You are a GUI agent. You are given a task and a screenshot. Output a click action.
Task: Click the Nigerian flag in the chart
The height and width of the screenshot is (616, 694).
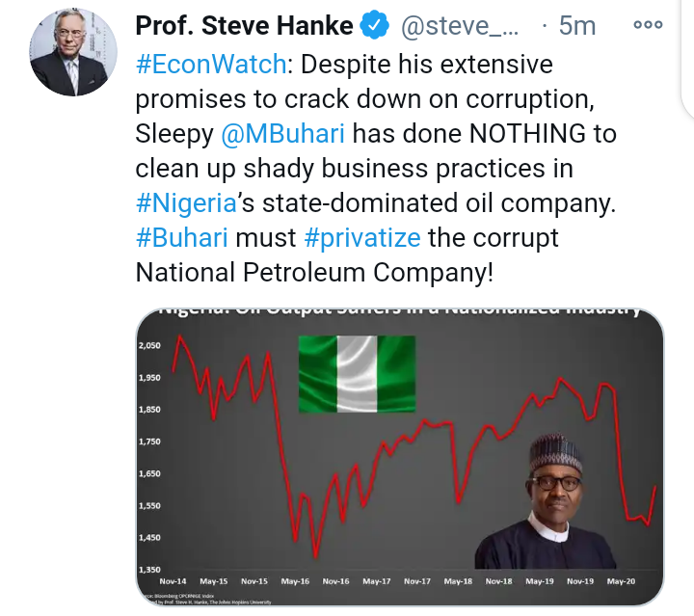click(357, 374)
